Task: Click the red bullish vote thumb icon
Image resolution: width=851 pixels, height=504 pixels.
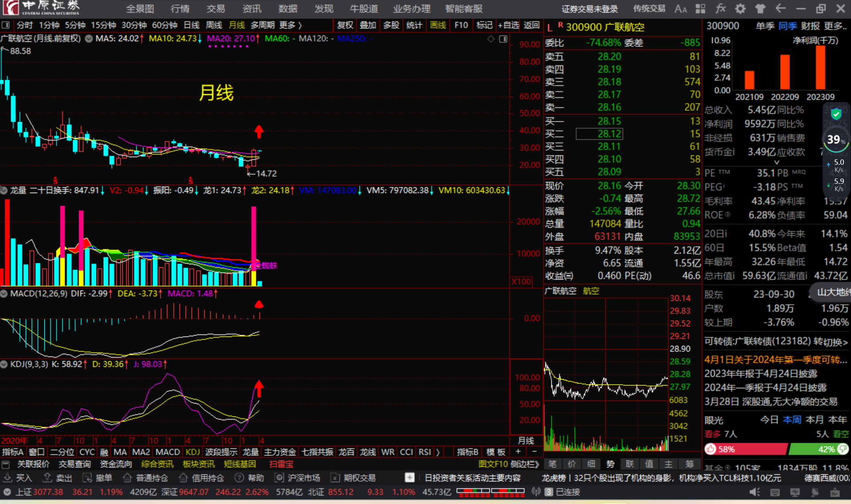Action: [711, 449]
